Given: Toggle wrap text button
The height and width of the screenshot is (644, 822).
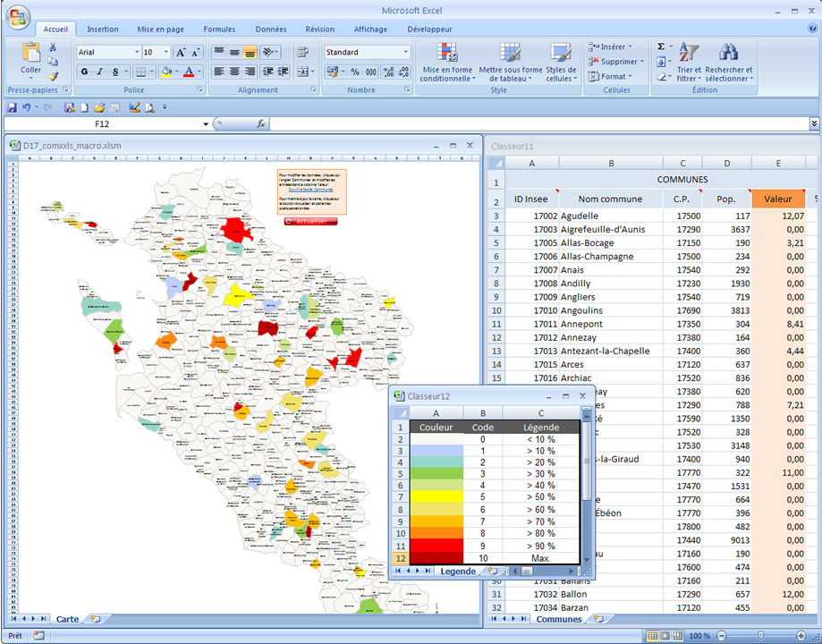Looking at the screenshot, I should coord(302,53).
